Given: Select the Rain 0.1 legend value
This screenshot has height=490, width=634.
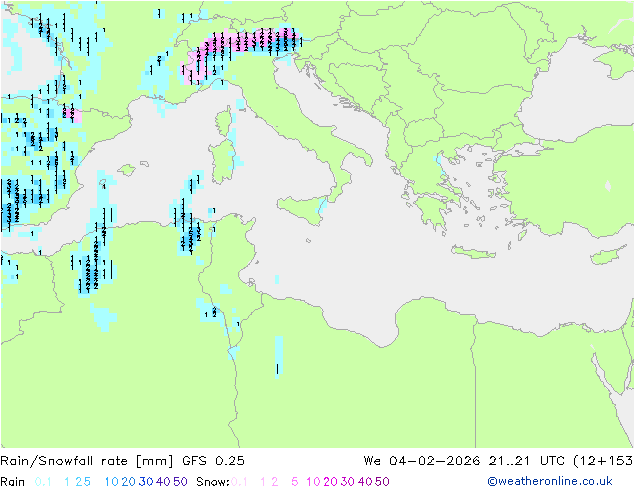Looking at the screenshot, I should pos(43,482).
